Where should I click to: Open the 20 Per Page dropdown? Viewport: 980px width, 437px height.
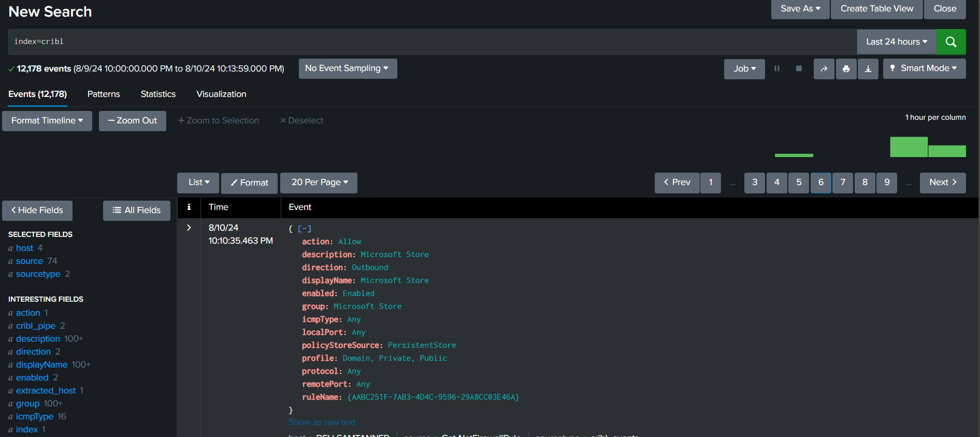point(319,182)
